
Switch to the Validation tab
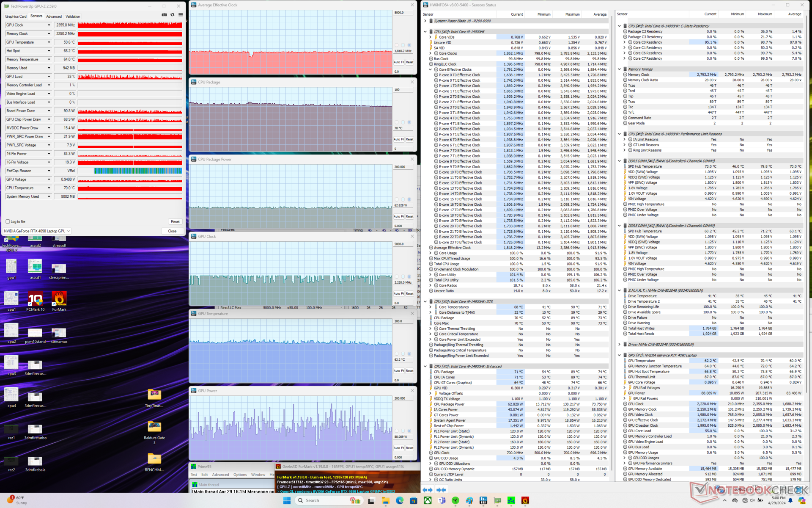coord(73,17)
